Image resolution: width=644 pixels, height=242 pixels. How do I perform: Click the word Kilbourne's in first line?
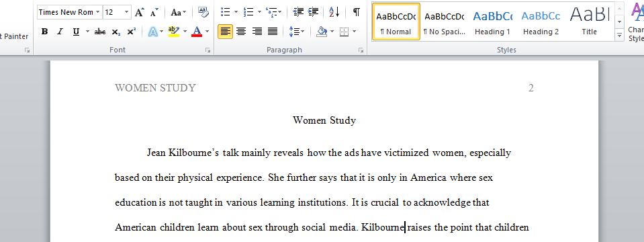(193, 153)
